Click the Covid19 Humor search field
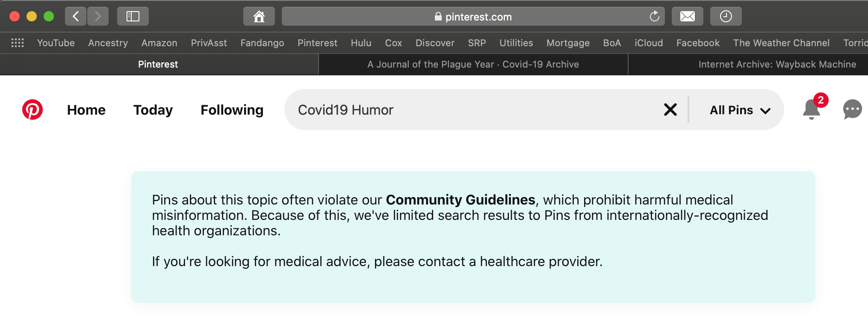Image resolution: width=868 pixels, height=326 pixels. (470, 110)
